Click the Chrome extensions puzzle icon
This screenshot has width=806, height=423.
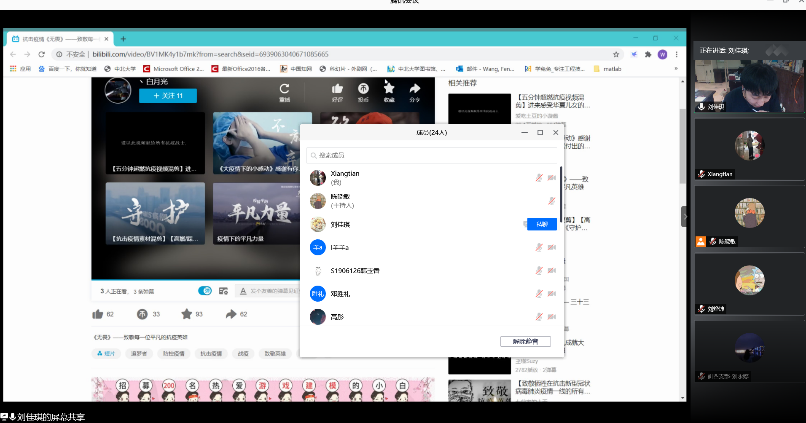point(648,53)
